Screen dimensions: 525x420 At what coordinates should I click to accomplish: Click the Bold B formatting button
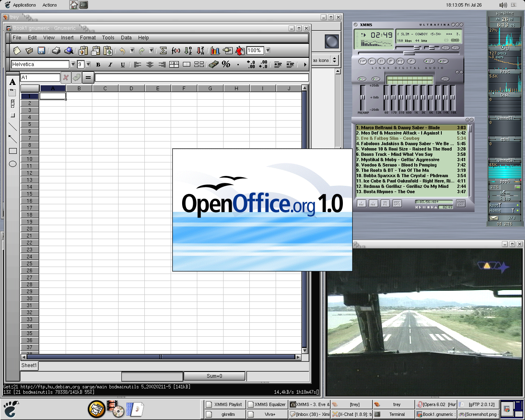point(98,64)
